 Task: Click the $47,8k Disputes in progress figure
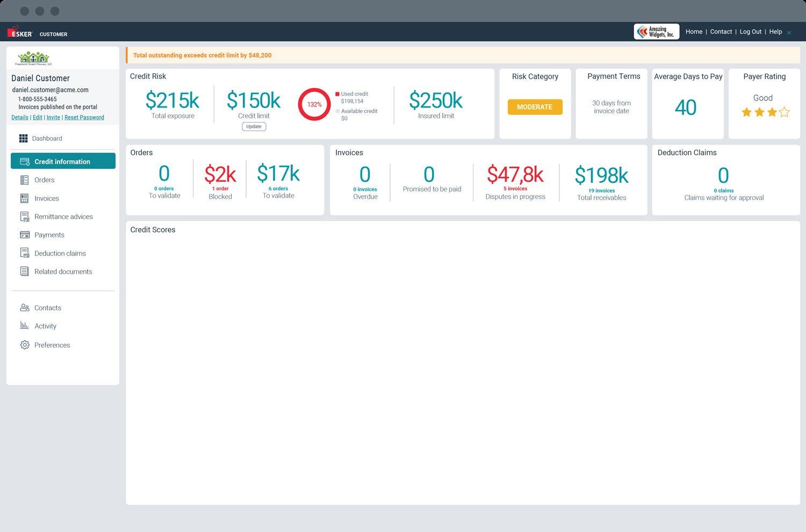tap(515, 175)
